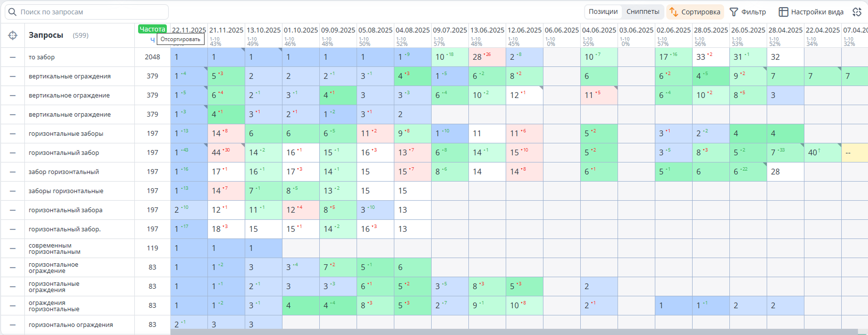Select the 02.06.2025 date column header

(673, 30)
